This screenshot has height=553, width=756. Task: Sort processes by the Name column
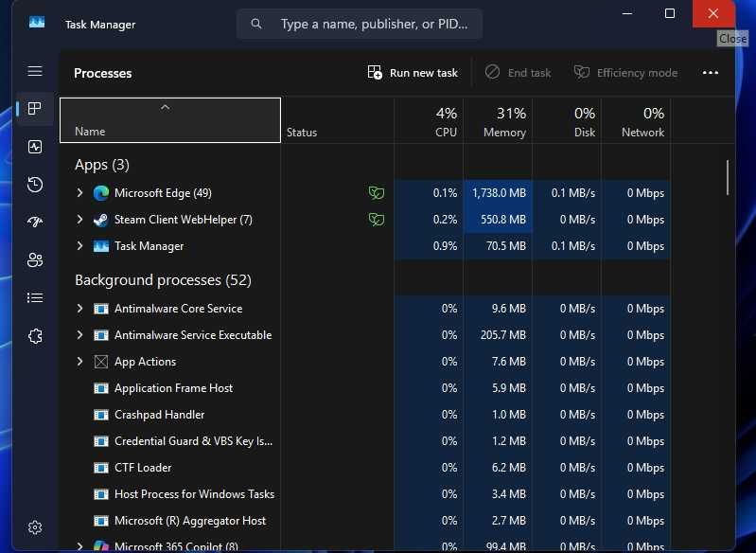(x=170, y=120)
